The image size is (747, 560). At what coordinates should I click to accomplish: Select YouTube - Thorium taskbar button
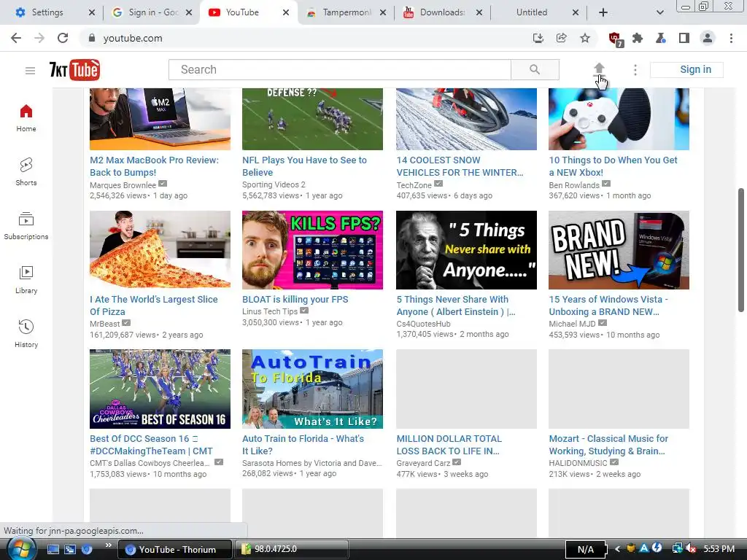click(x=175, y=550)
